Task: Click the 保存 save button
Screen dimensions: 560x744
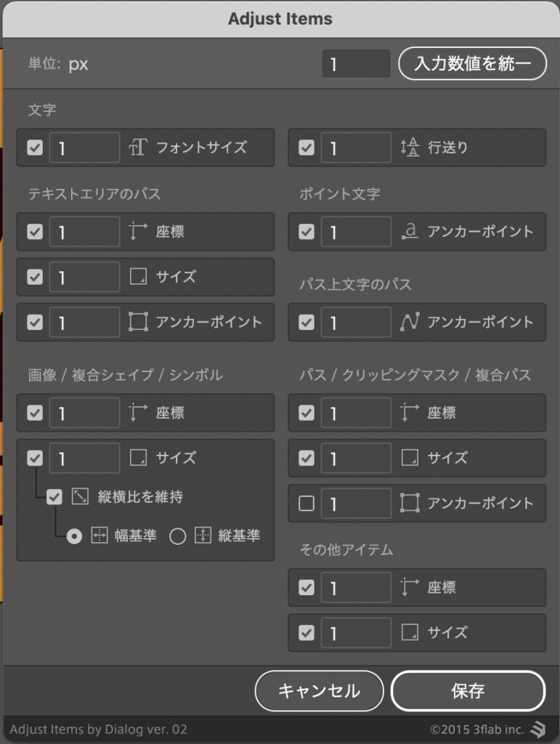Action: (x=468, y=690)
